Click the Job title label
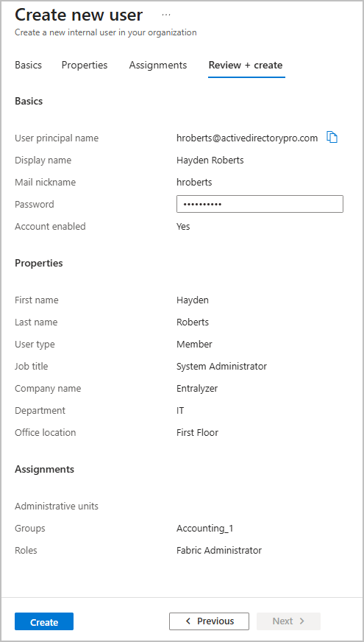Screen dimensions: 364x642 click(32, 367)
